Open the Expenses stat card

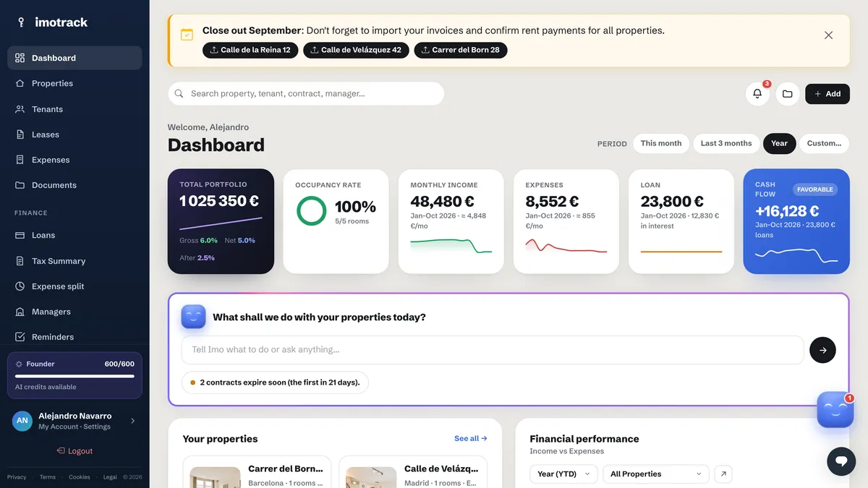[x=566, y=221]
